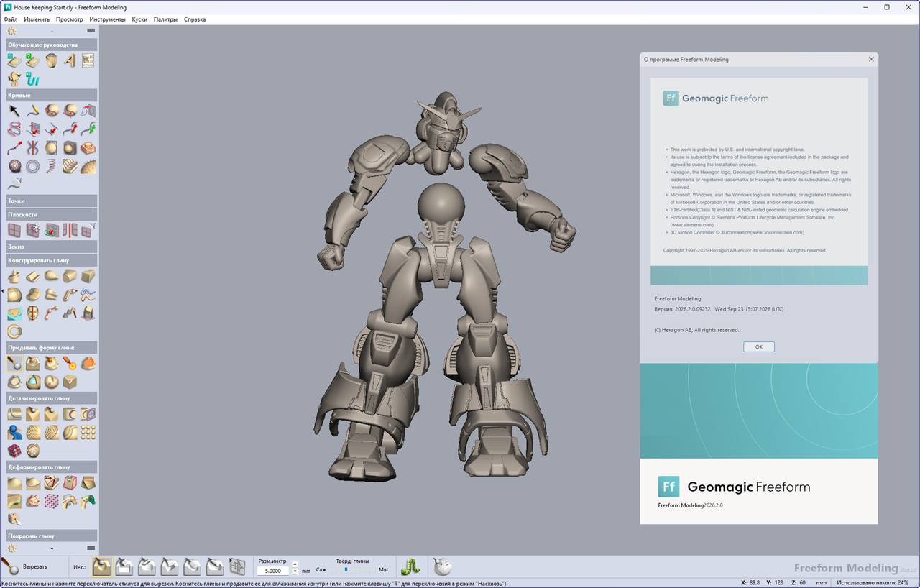The height and width of the screenshot is (588, 920).
Task: Select the wireframe cube tool shape option
Action: coord(237,566)
